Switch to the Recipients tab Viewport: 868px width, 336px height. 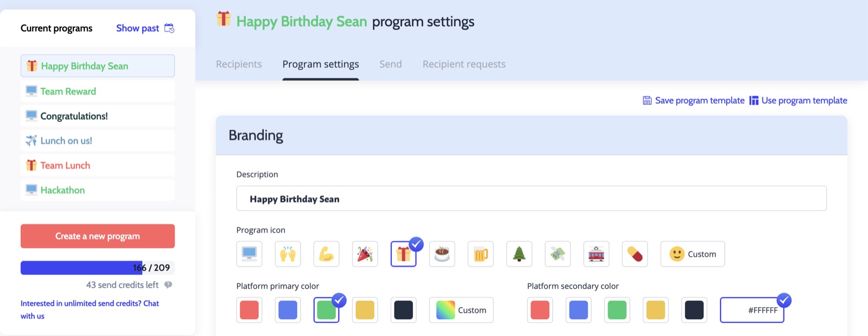coord(239,64)
